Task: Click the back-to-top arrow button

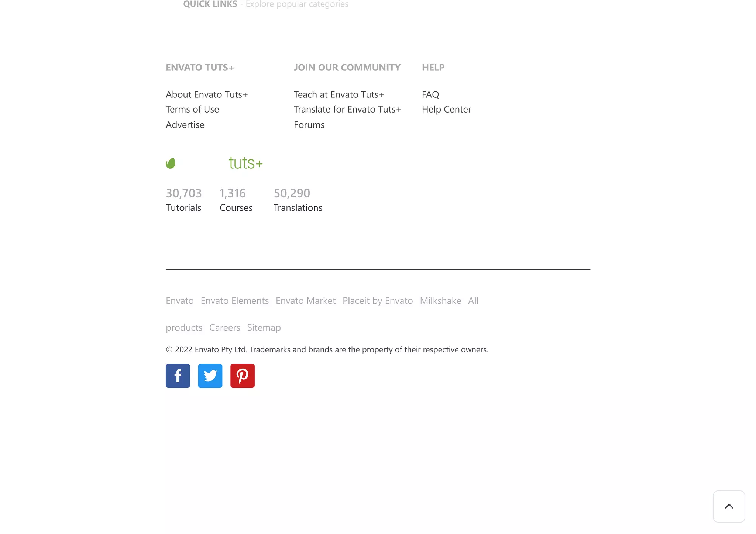Action: [729, 506]
